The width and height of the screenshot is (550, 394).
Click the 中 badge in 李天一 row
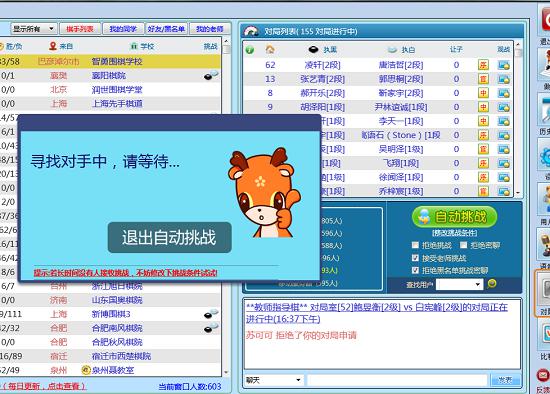pos(483,121)
